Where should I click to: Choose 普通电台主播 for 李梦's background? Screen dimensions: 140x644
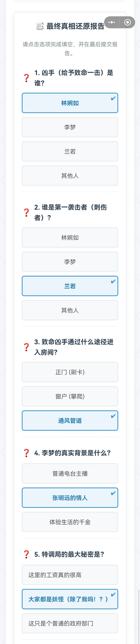[x=70, y=474]
